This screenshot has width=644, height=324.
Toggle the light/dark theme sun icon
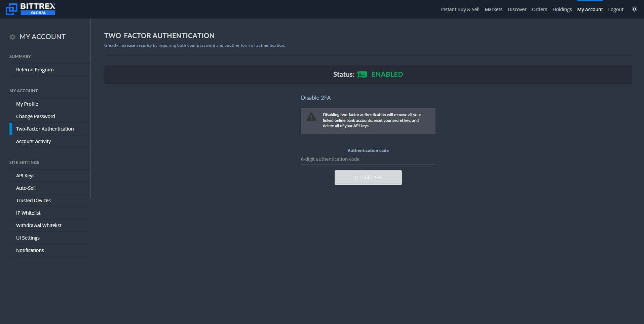[x=634, y=9]
